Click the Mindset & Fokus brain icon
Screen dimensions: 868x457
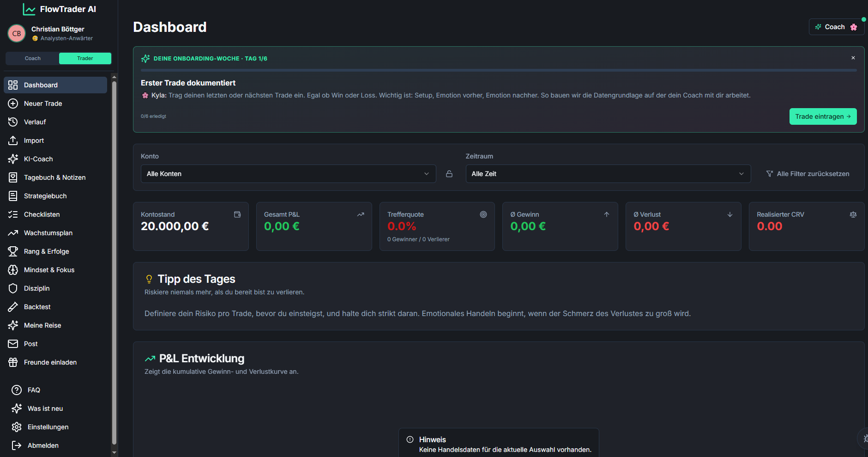[13, 270]
